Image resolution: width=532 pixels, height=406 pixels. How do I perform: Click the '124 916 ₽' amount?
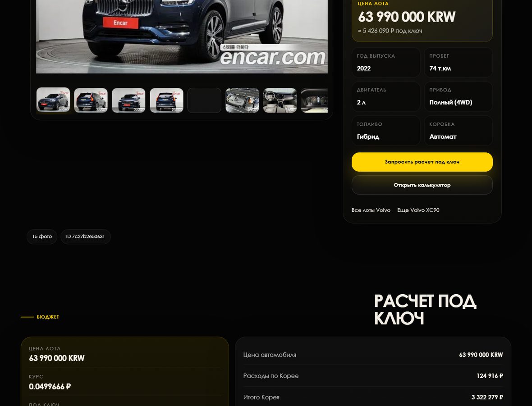coord(490,376)
